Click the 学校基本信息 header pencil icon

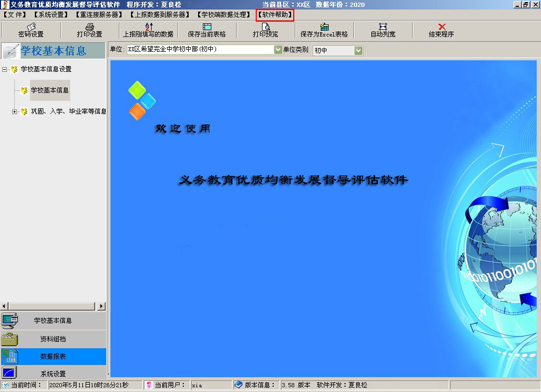pyautogui.click(x=11, y=51)
